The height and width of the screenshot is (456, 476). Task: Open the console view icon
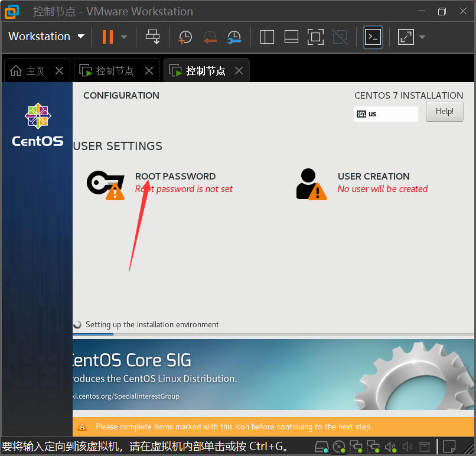point(373,37)
